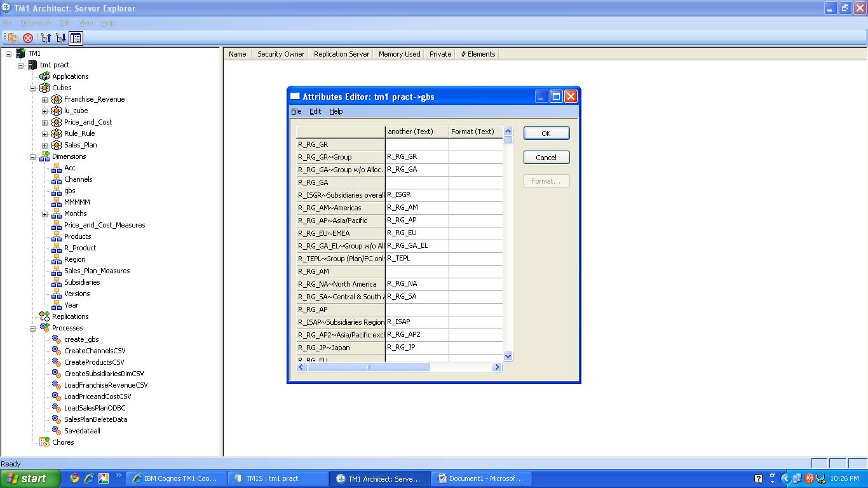This screenshot has width=868, height=488.
Task: Click the red antivirus tray icon
Action: [x=810, y=478]
